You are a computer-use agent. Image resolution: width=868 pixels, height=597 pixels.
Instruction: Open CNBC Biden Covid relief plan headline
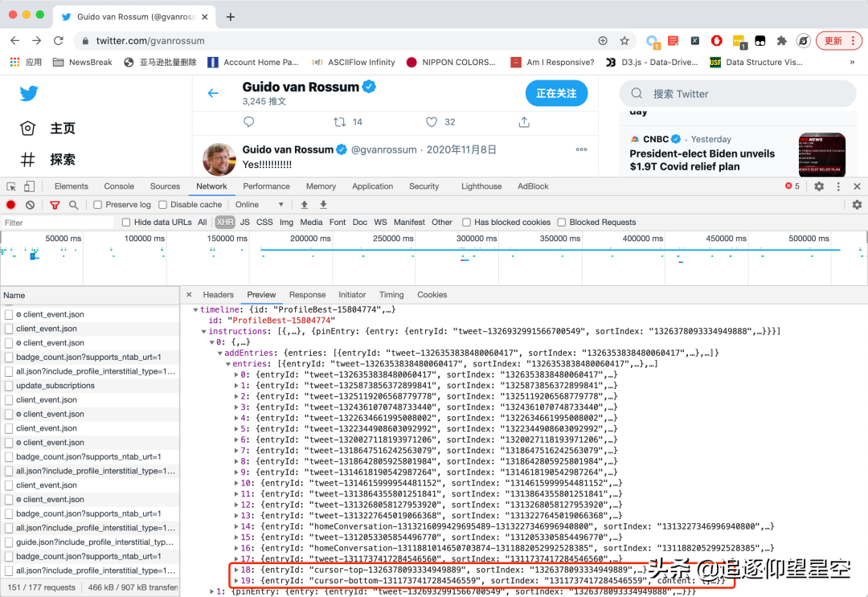pyautogui.click(x=702, y=161)
